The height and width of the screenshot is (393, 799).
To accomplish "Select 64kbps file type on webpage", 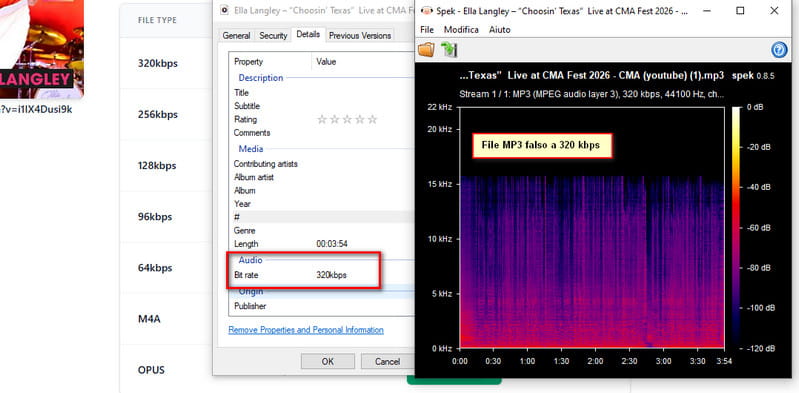I will coord(155,268).
